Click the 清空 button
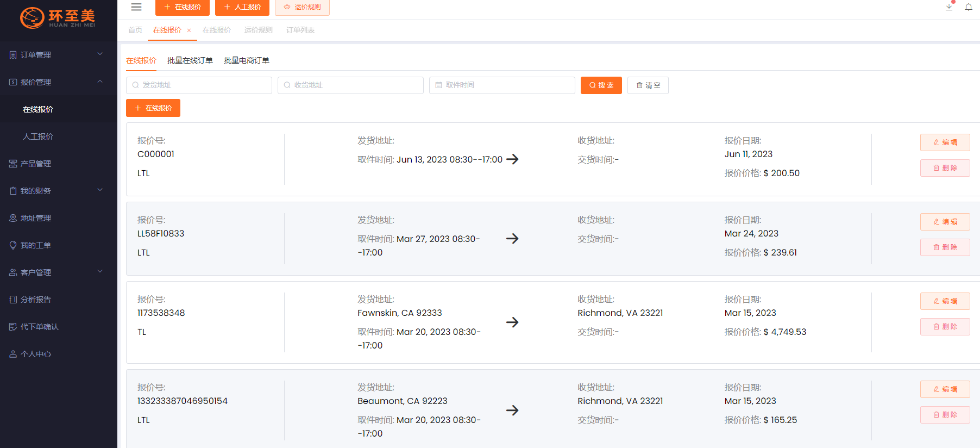Viewport: 980px width, 448px height. pyautogui.click(x=648, y=85)
